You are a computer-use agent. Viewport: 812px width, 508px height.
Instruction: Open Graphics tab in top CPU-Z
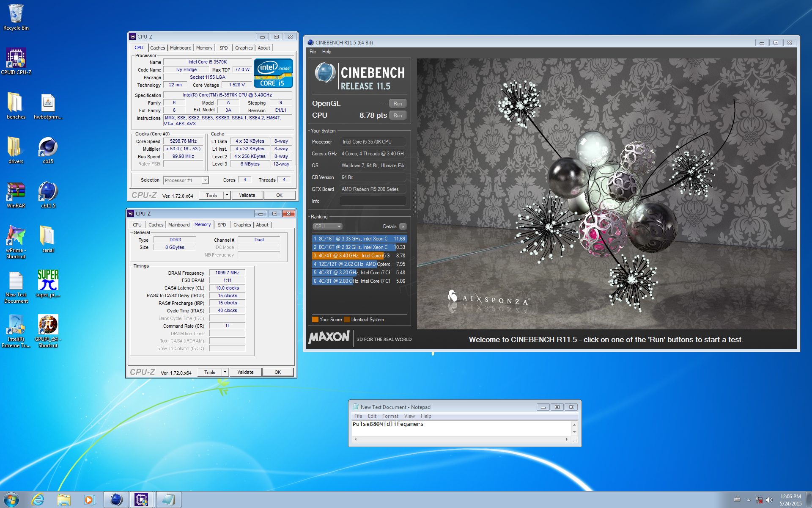coord(244,48)
